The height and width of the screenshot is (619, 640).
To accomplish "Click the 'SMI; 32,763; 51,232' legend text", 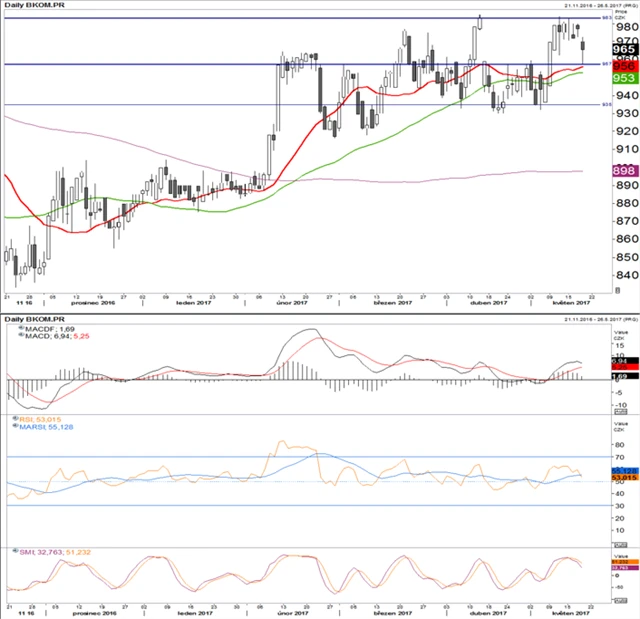I will click(55, 552).
